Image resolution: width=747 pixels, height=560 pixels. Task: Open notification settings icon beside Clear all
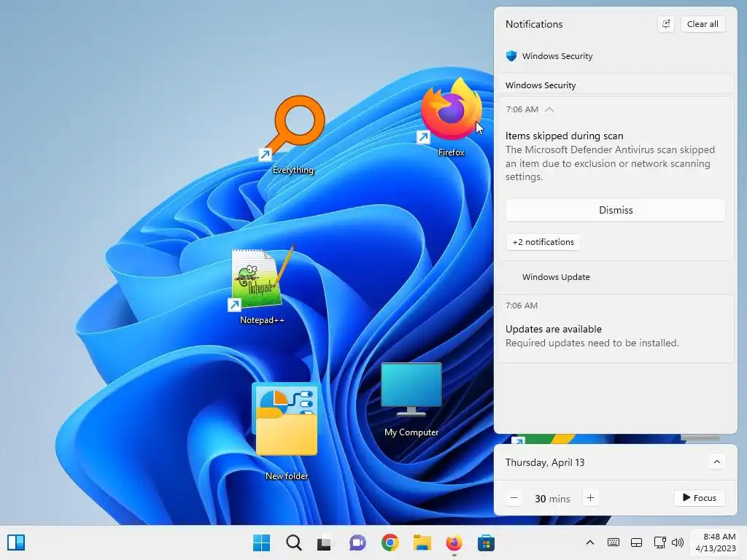[x=666, y=24]
